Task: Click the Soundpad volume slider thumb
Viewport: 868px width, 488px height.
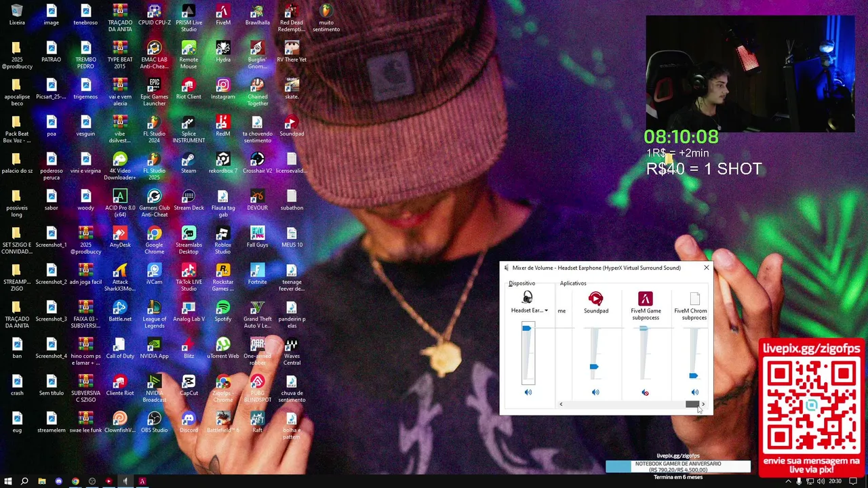Action: [594, 367]
